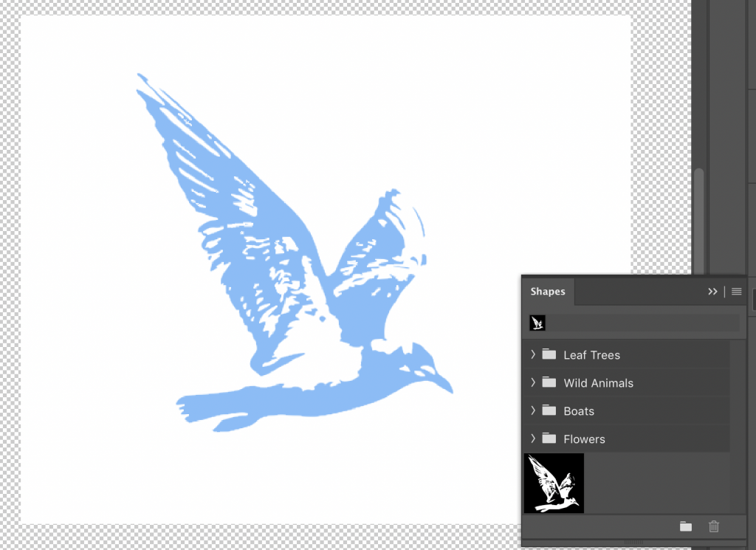Expand the Boats shape group
The image size is (756, 550).
(533, 410)
